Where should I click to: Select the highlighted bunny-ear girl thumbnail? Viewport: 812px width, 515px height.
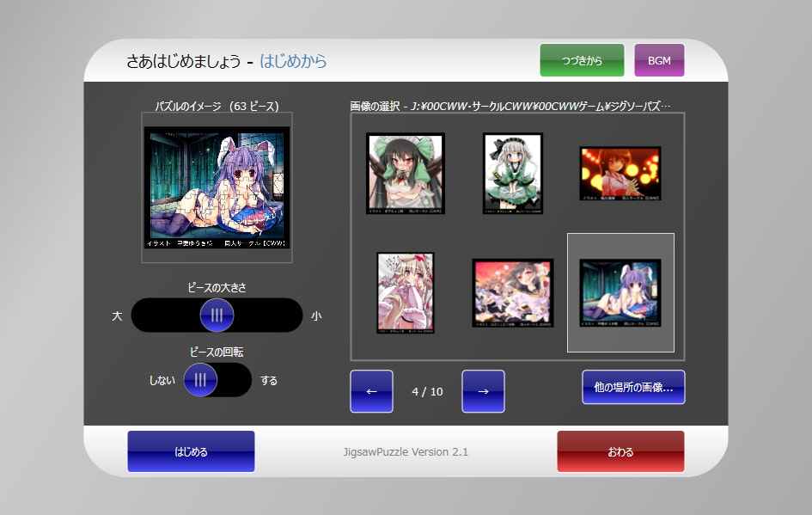[x=620, y=292]
